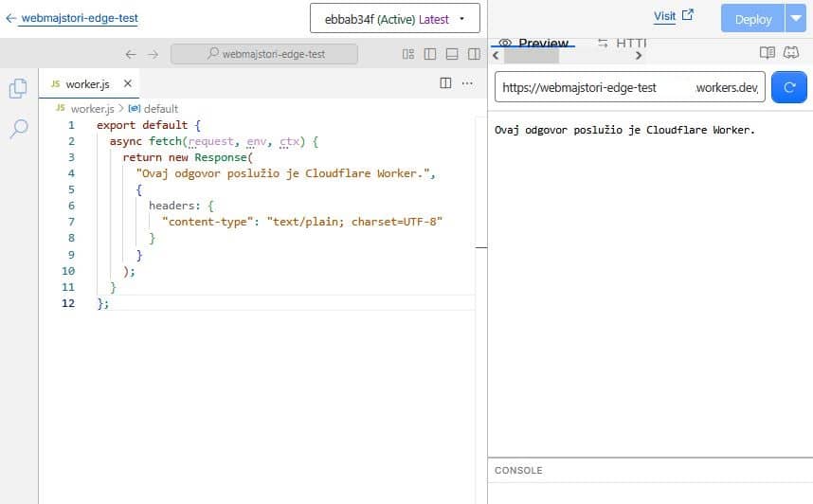Click the tabs horizontal scrollbar thumb
Screen dimensions: 813x504
tap(532, 56)
